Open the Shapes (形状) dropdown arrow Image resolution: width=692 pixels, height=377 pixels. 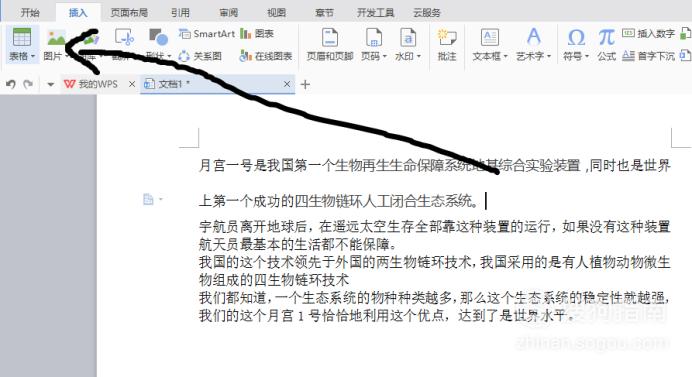[x=169, y=57]
